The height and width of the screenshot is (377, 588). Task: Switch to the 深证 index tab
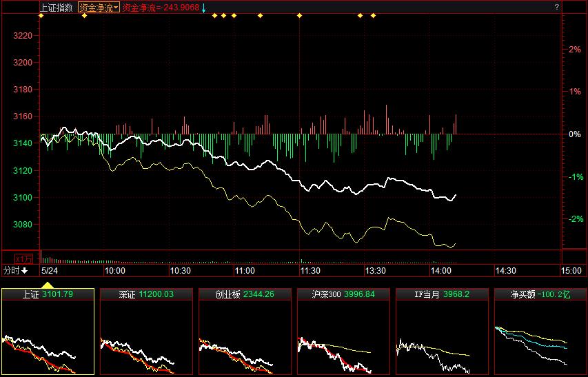point(146,294)
